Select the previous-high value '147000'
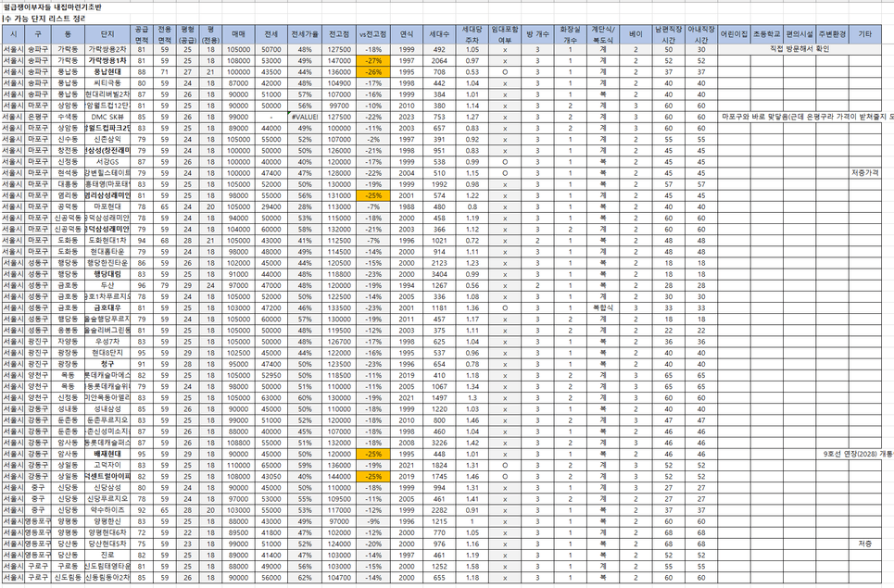This screenshot has width=894, height=588. pyautogui.click(x=339, y=60)
